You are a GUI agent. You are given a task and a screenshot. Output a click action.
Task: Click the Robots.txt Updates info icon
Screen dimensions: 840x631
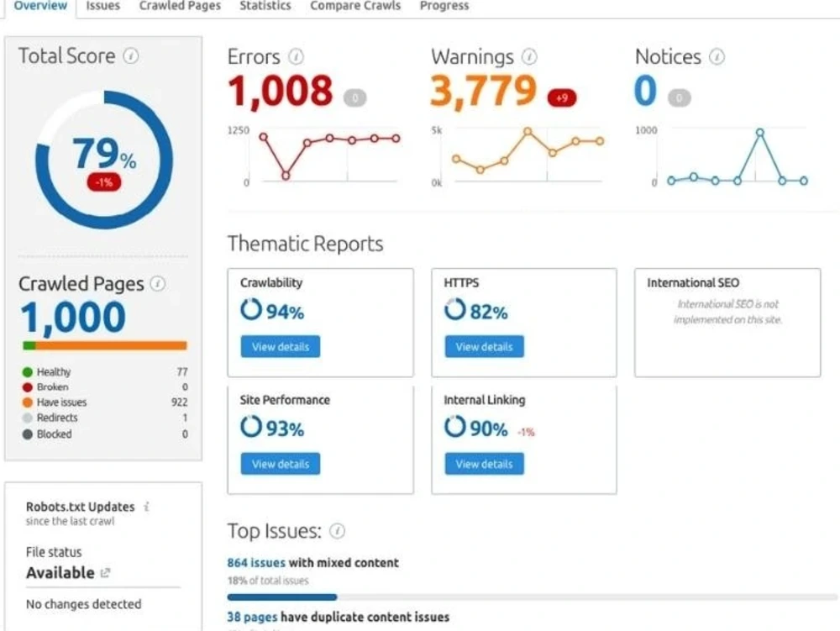(146, 506)
